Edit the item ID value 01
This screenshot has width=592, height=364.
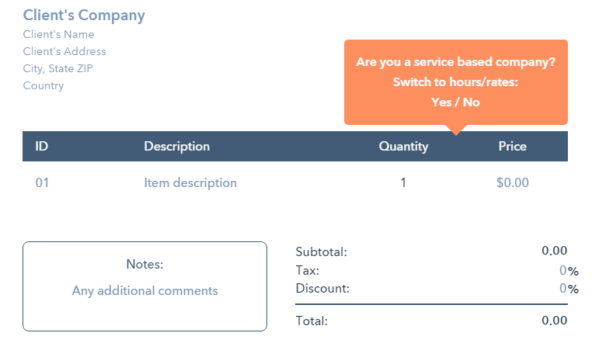coord(42,183)
